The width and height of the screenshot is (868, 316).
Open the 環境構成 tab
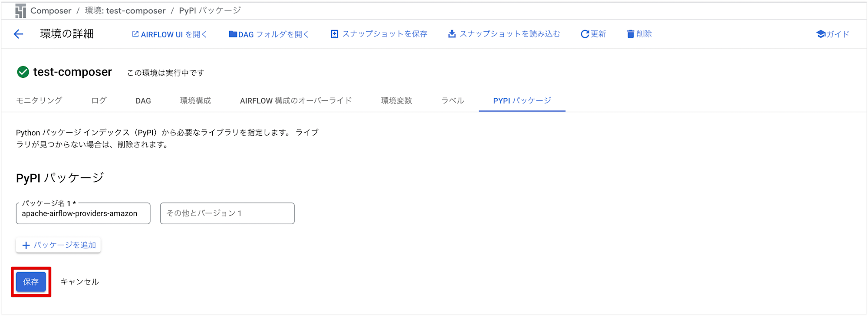tap(195, 100)
